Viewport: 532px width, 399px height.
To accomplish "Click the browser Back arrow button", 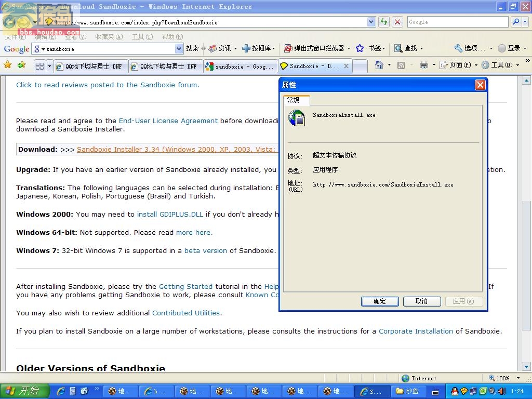I will (9, 22).
